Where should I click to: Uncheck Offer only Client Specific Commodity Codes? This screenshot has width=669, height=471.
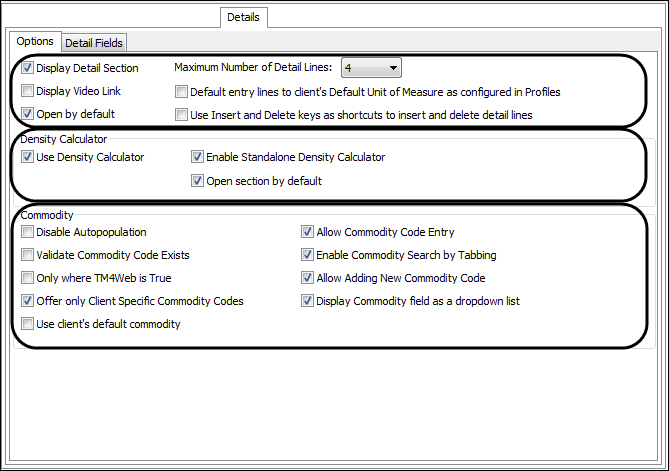click(27, 301)
